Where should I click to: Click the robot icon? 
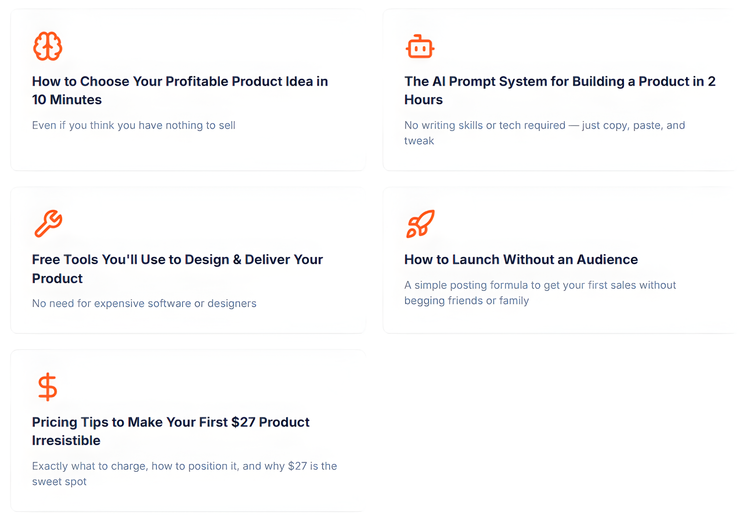pyautogui.click(x=420, y=46)
